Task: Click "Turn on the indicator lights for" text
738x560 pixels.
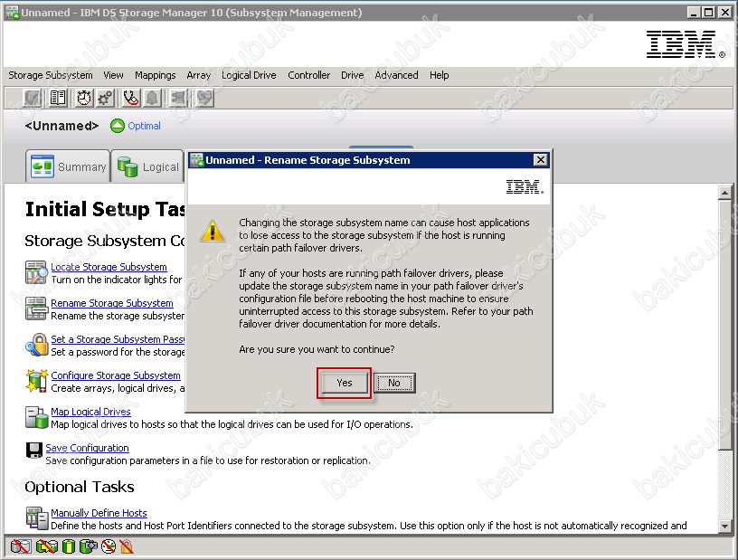Action: click(117, 280)
